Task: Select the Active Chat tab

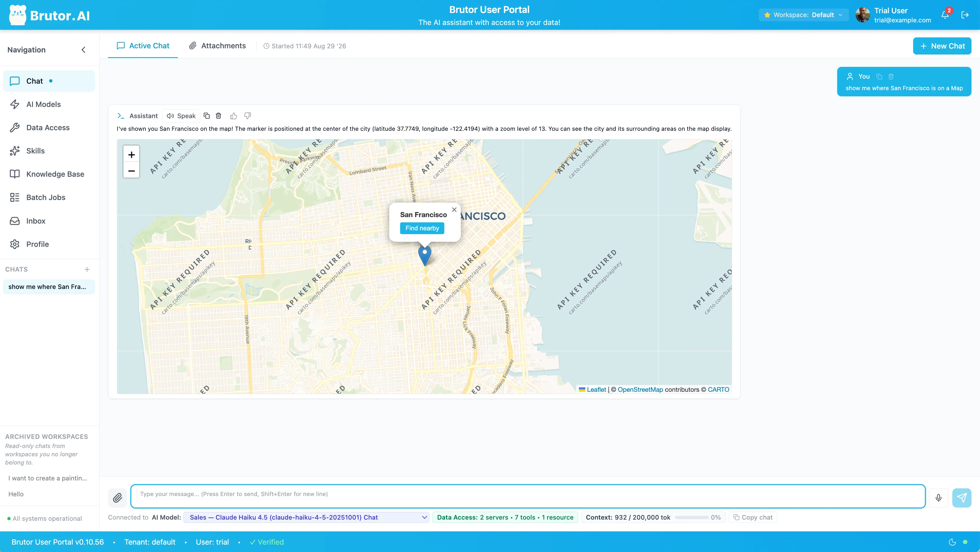Action: click(x=143, y=46)
